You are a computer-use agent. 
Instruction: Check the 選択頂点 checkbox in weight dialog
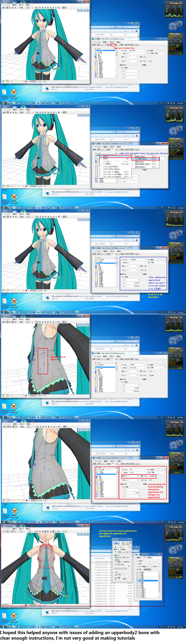tap(123, 562)
